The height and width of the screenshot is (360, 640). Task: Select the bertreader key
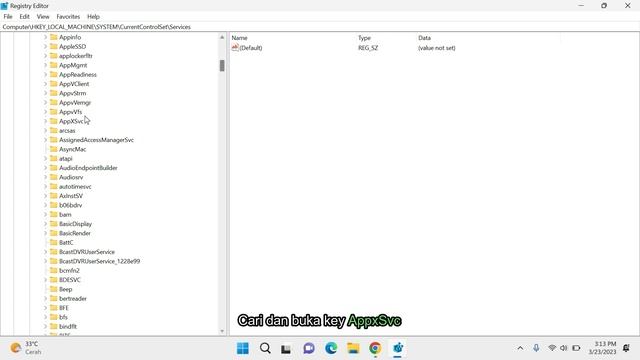[x=73, y=298]
